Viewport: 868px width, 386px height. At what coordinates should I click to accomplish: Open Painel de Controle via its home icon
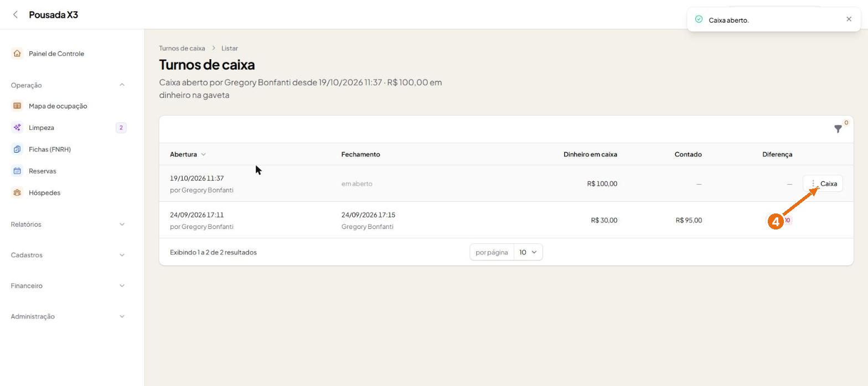point(17,54)
